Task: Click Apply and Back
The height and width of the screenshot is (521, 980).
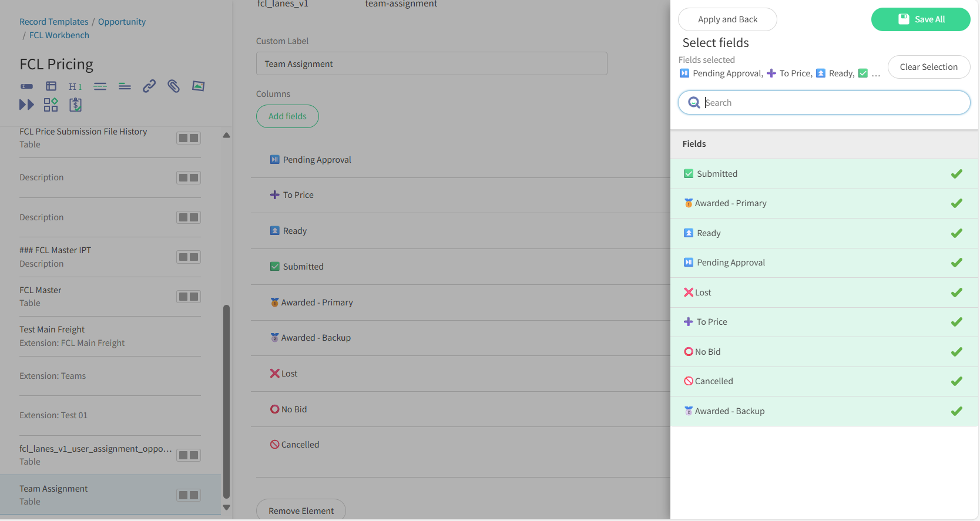Action: tap(727, 19)
